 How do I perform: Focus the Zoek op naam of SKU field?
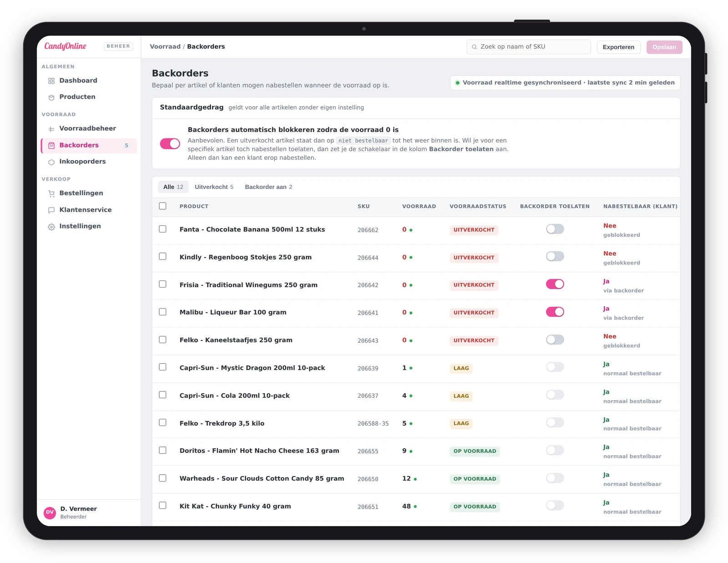coord(528,47)
